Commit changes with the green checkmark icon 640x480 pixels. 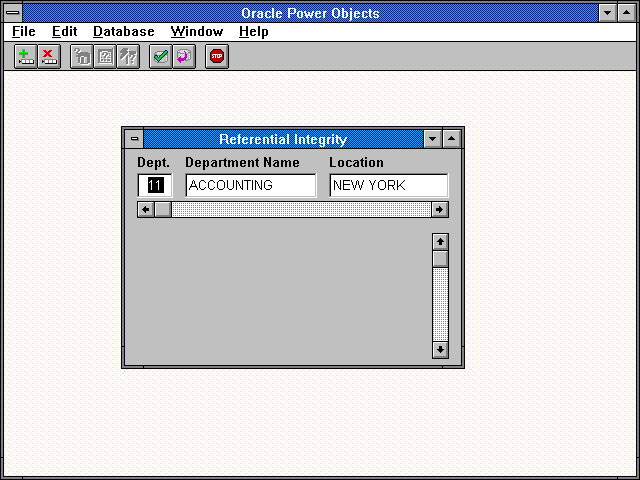point(160,57)
